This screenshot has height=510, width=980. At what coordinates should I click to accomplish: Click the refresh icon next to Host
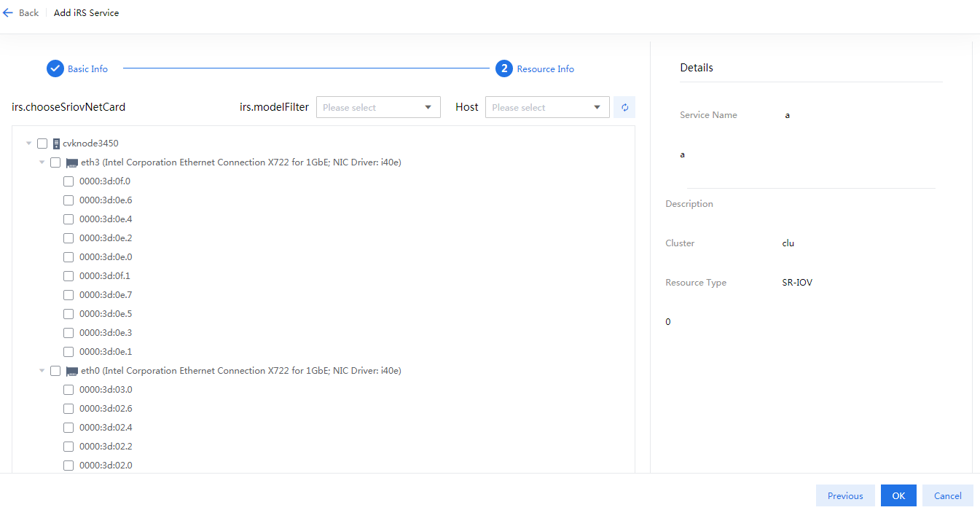click(624, 107)
